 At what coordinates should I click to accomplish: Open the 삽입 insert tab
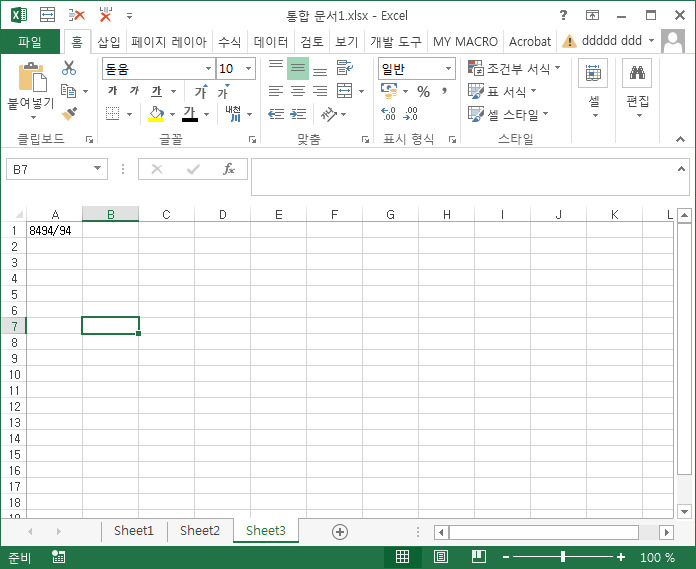click(109, 42)
